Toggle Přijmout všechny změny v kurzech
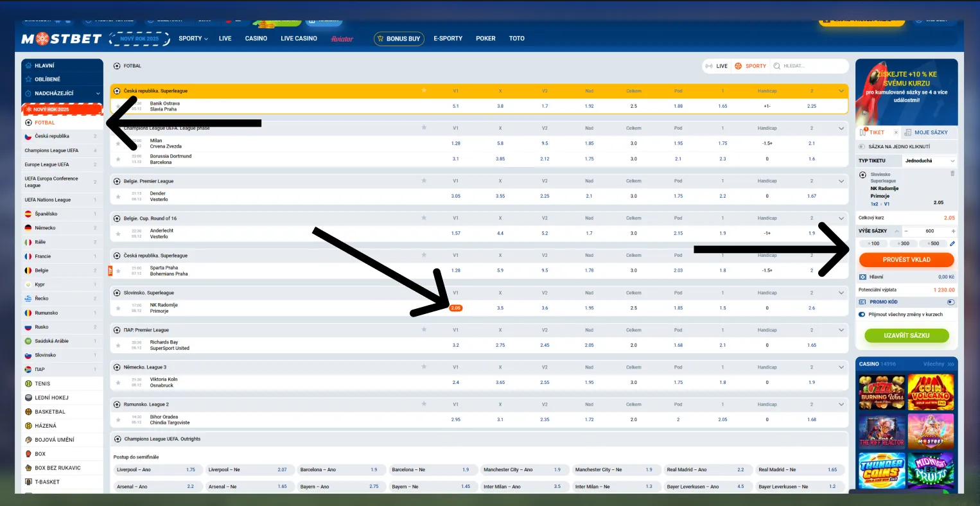Image resolution: width=980 pixels, height=506 pixels. point(862,314)
